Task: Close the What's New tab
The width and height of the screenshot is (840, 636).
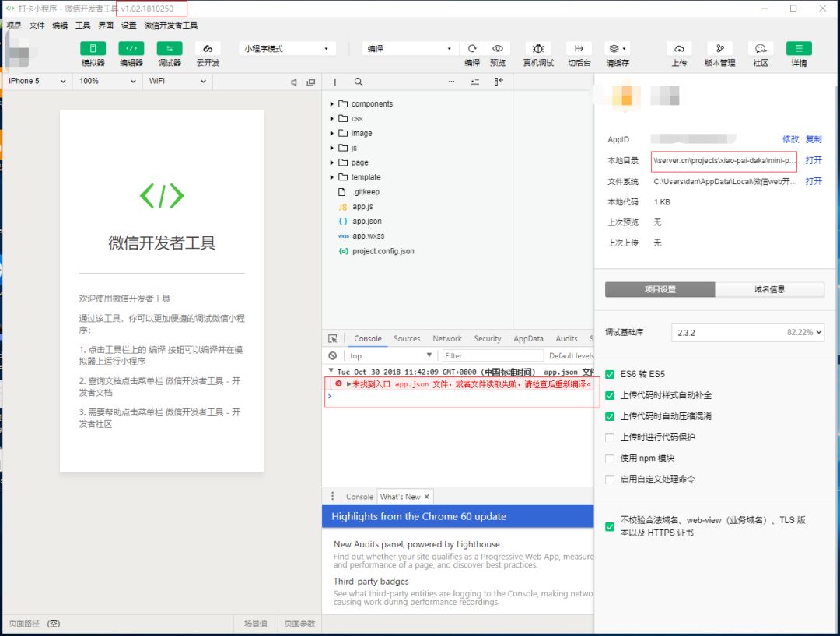Action: click(426, 497)
